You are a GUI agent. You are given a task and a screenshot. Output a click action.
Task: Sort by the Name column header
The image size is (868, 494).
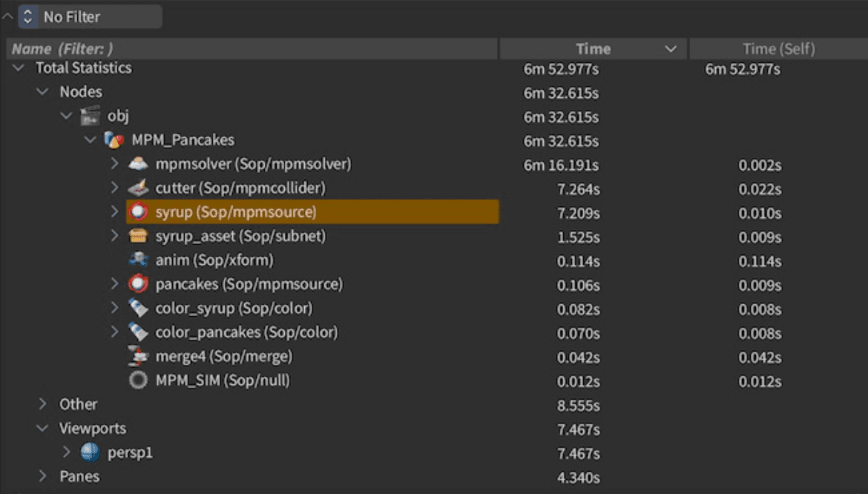coord(252,49)
